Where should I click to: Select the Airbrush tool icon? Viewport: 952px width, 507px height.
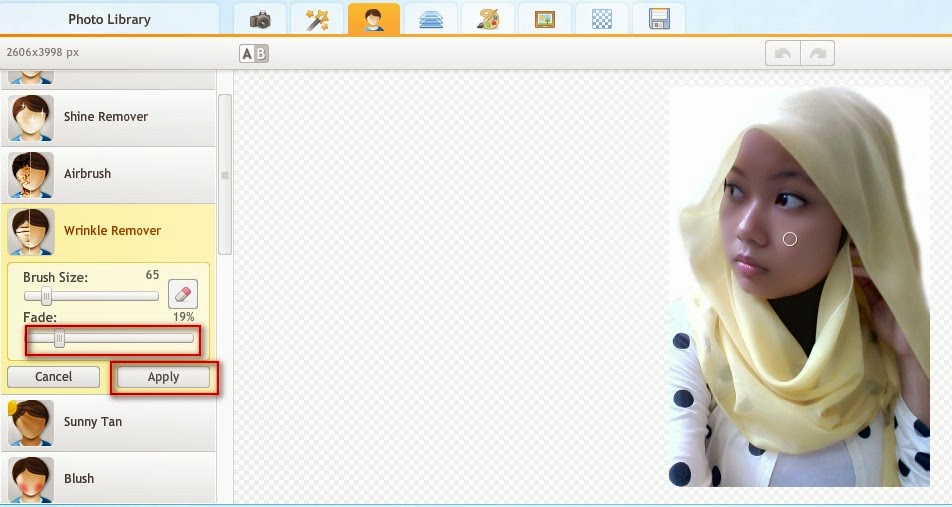click(x=31, y=175)
